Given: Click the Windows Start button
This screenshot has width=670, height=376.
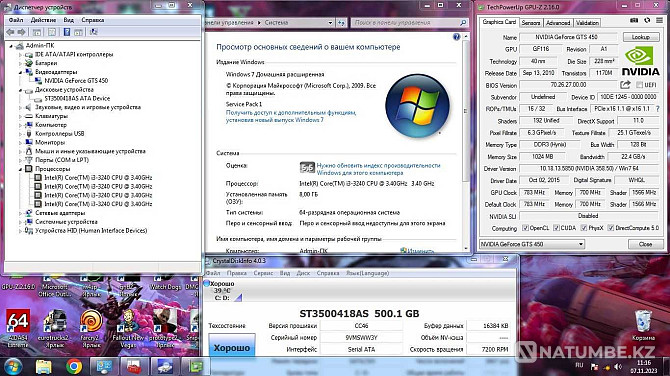Looking at the screenshot, I should tap(12, 367).
